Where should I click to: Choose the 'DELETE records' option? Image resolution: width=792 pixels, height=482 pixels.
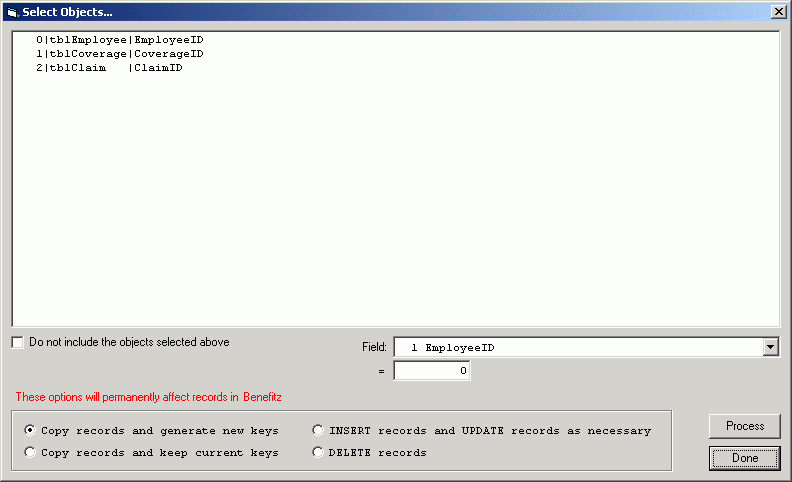click(318, 452)
